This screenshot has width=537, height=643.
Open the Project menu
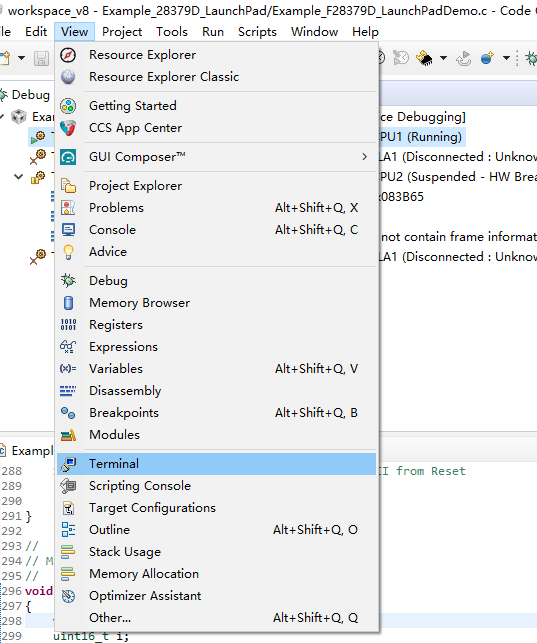pos(122,32)
